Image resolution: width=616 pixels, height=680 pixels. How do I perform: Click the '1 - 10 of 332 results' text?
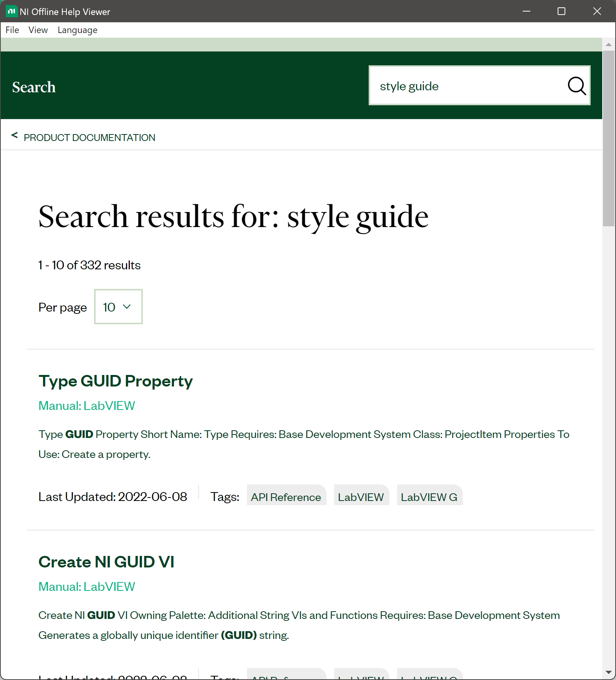coord(89,265)
